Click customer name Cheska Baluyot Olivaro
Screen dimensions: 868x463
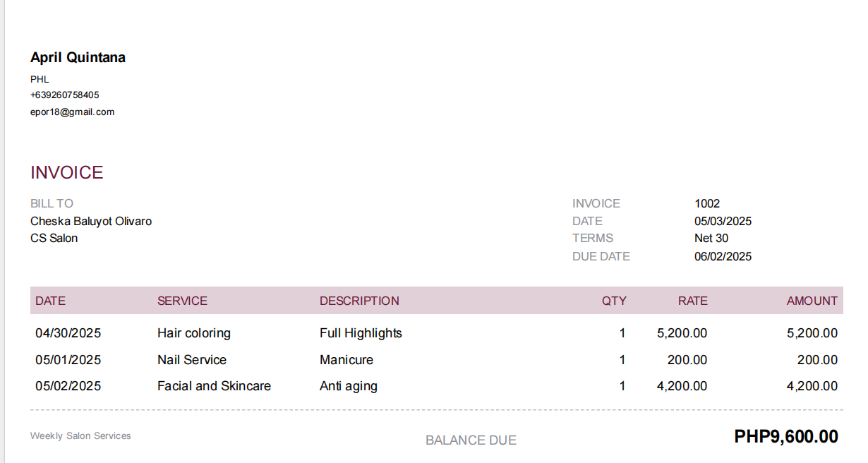(x=91, y=221)
